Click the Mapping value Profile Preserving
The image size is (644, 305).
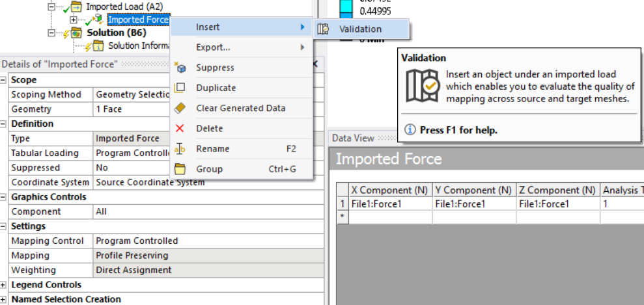132,256
